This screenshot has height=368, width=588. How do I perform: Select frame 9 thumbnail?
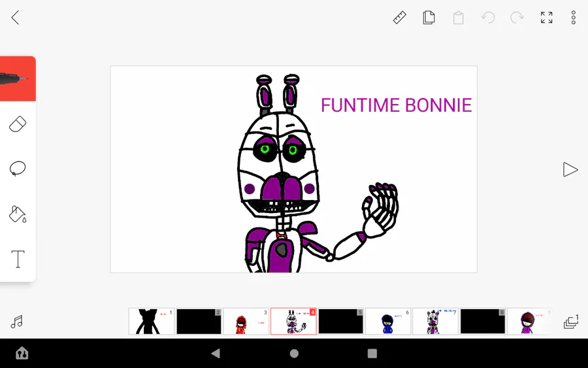529,321
